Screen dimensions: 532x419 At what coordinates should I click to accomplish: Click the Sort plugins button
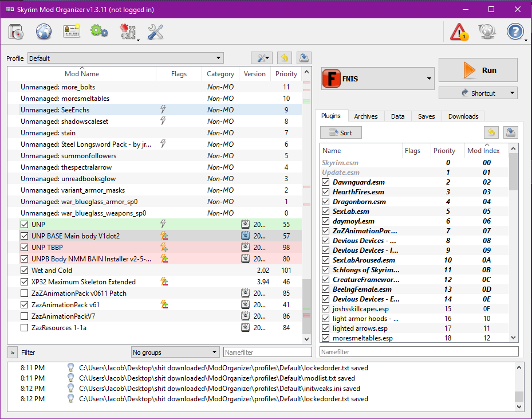341,132
